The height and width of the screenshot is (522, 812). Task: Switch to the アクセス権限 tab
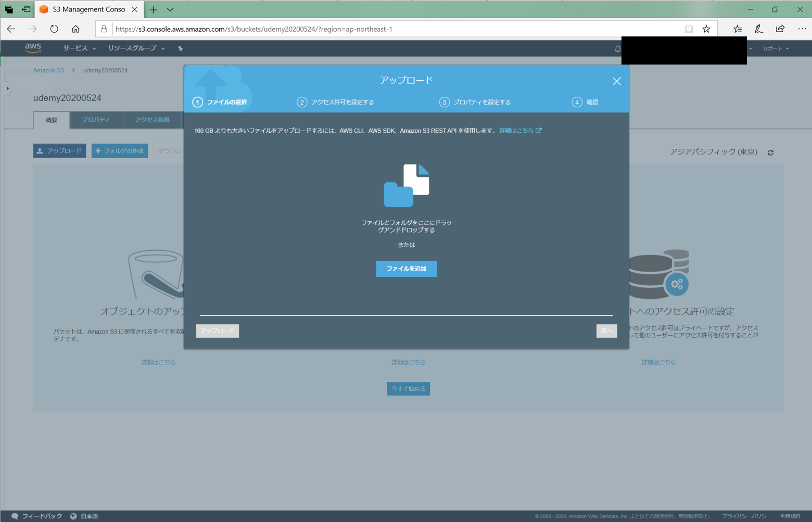pyautogui.click(x=153, y=120)
